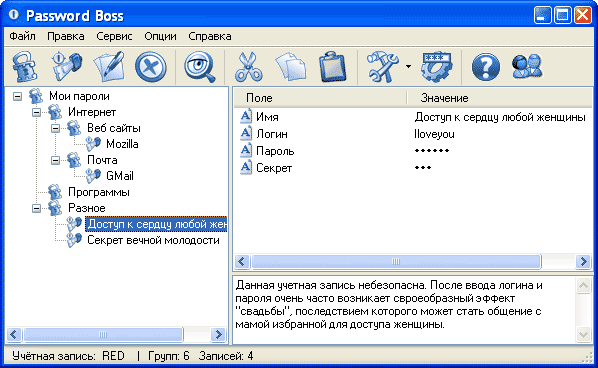Screen dimensions: 598x368
Task: Open the Справка menu
Action: 210,36
